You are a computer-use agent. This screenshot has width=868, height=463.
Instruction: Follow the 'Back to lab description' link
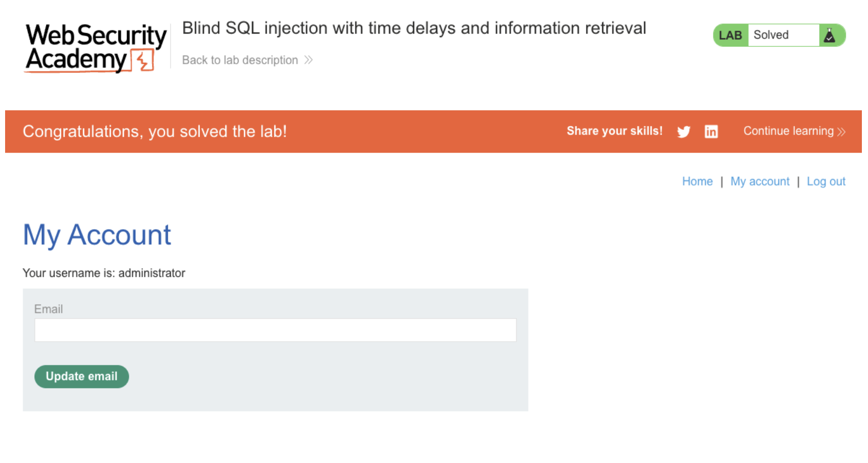240,60
